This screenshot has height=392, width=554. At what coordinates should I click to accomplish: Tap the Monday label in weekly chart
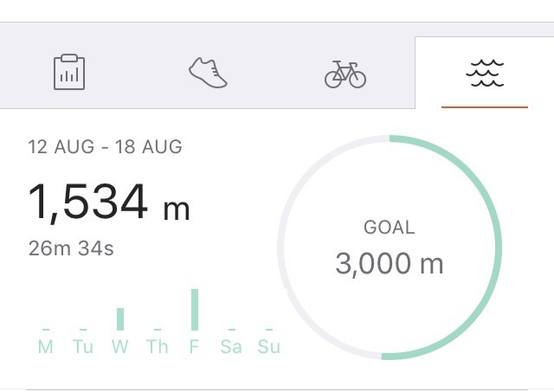46,346
